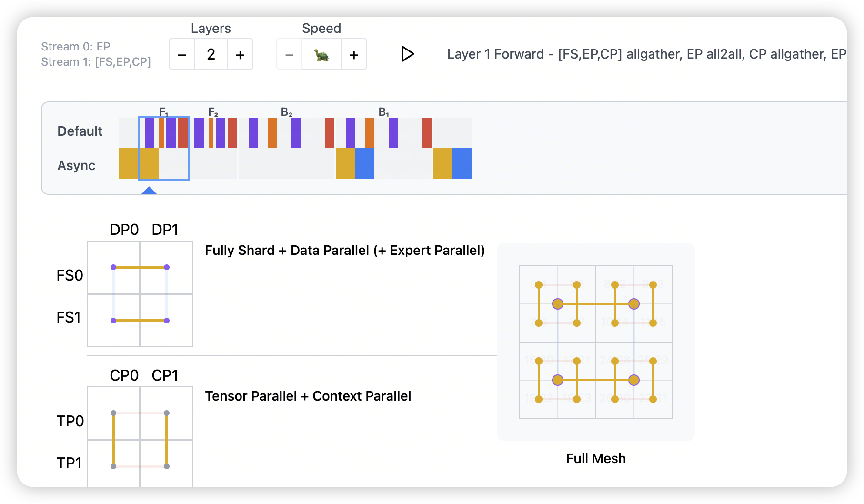Decrease the Layers count with minus
The width and height of the screenshot is (864, 504).
182,55
